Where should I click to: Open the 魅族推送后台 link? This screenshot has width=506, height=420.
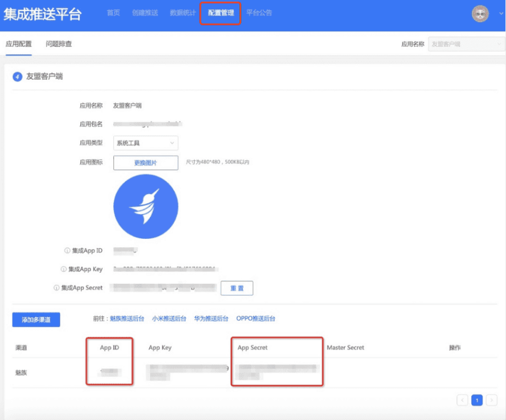[x=127, y=319]
